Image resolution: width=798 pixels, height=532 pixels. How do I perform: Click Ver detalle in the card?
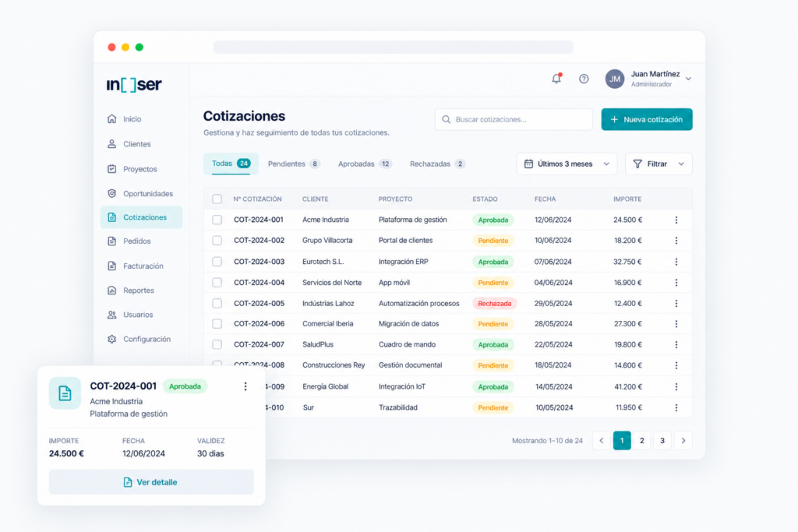click(x=151, y=482)
